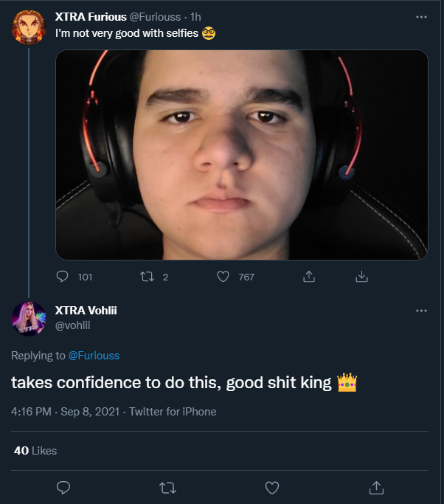Click the @Furiouss mention link
Viewport: 444px width, 504px height.
[94, 356]
